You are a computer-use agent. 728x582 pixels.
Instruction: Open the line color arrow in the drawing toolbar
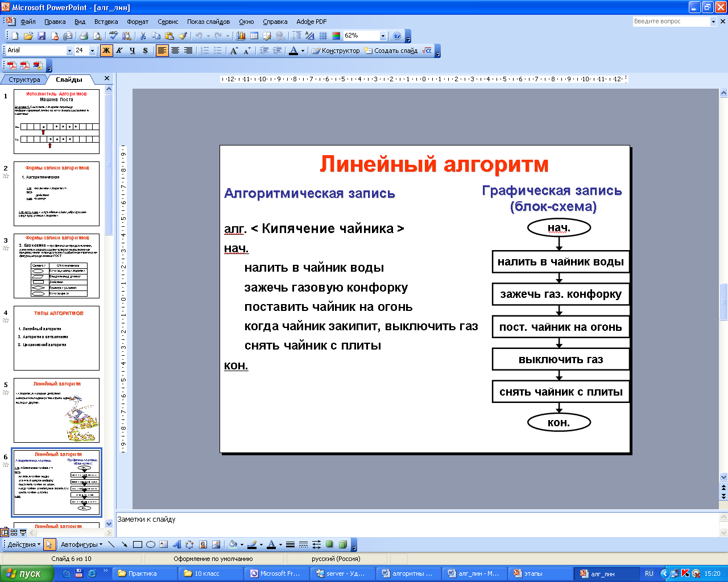point(261,544)
